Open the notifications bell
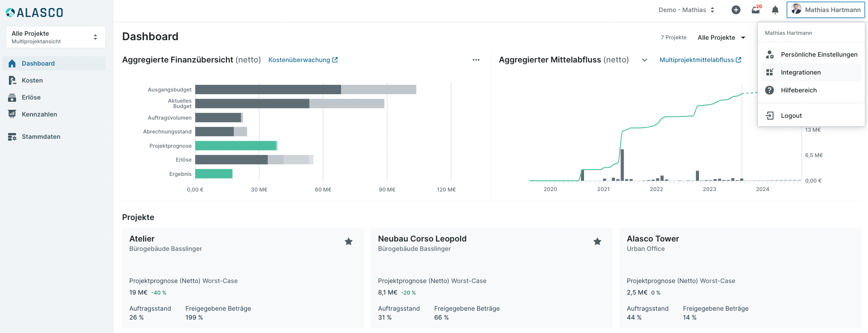 click(x=775, y=10)
